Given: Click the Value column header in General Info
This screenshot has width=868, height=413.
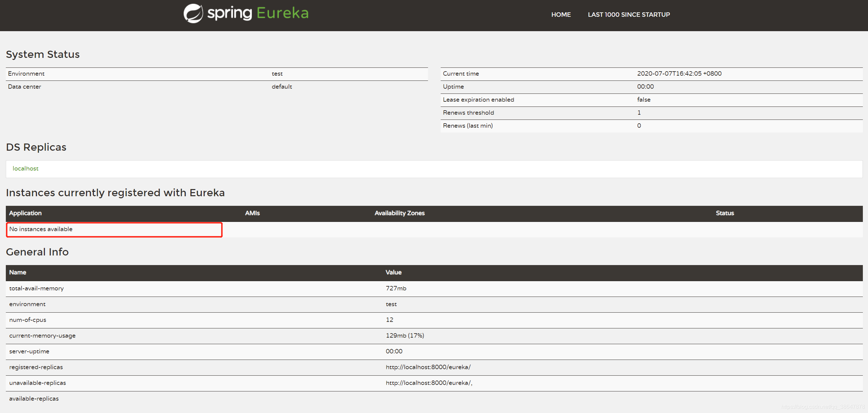Looking at the screenshot, I should tap(393, 272).
